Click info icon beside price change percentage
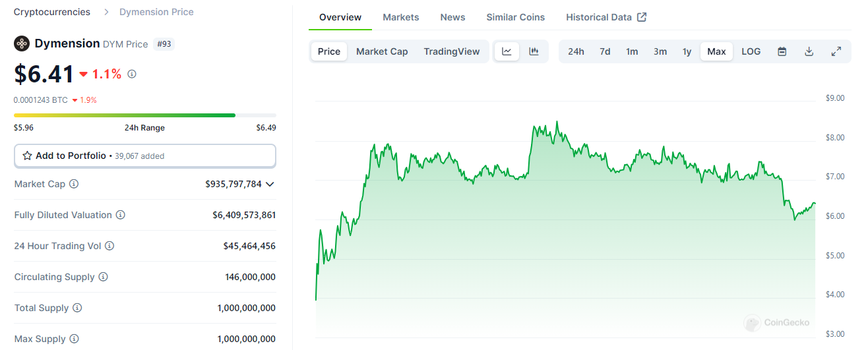 point(132,74)
